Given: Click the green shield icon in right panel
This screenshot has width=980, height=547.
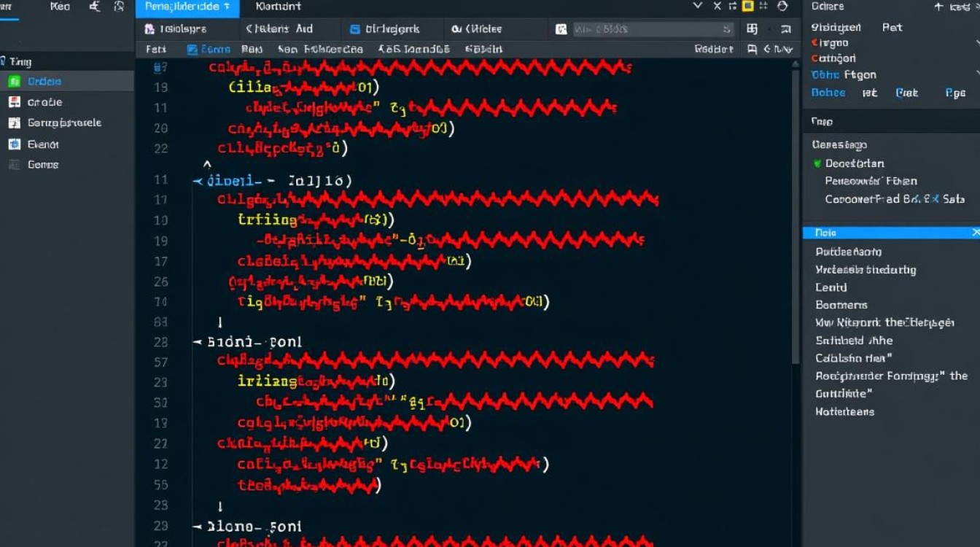Looking at the screenshot, I should [x=817, y=163].
